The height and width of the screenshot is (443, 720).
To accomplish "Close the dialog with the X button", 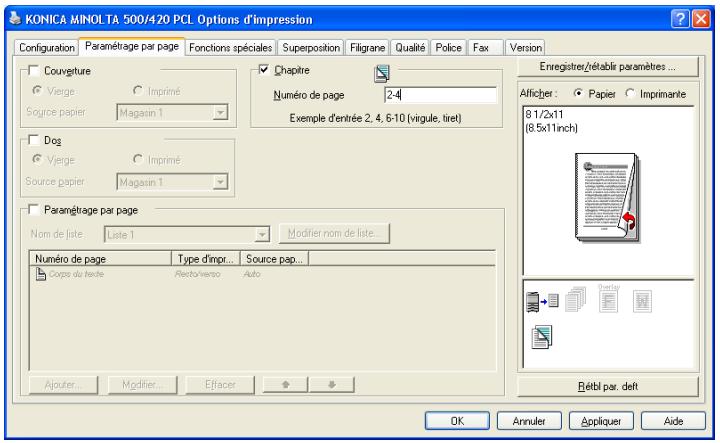I will 701,19.
